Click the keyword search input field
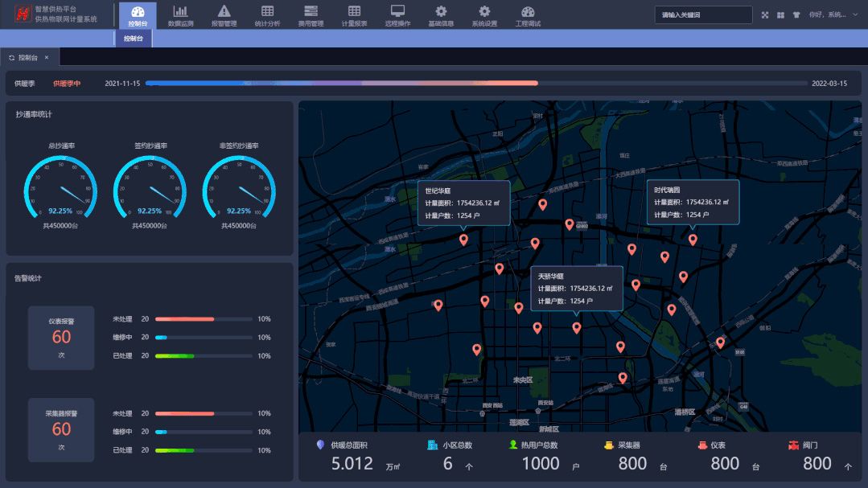This screenshot has width=868, height=488. [x=704, y=15]
